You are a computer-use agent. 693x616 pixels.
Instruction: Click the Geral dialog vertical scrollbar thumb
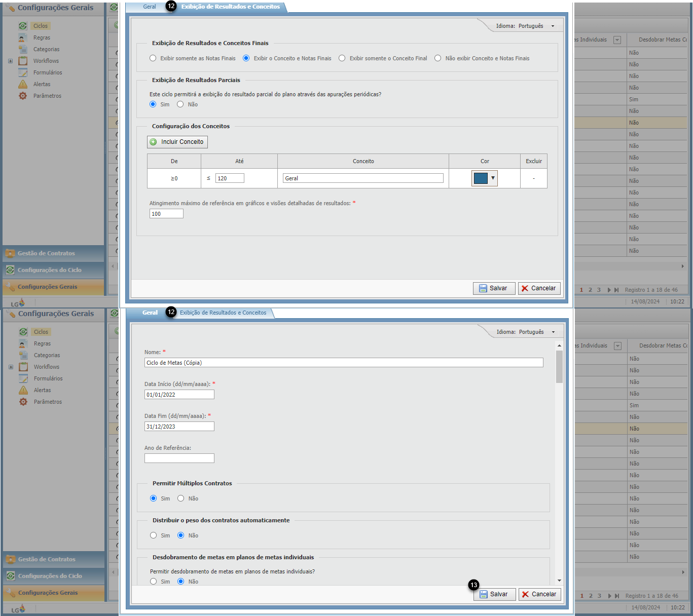point(559,367)
